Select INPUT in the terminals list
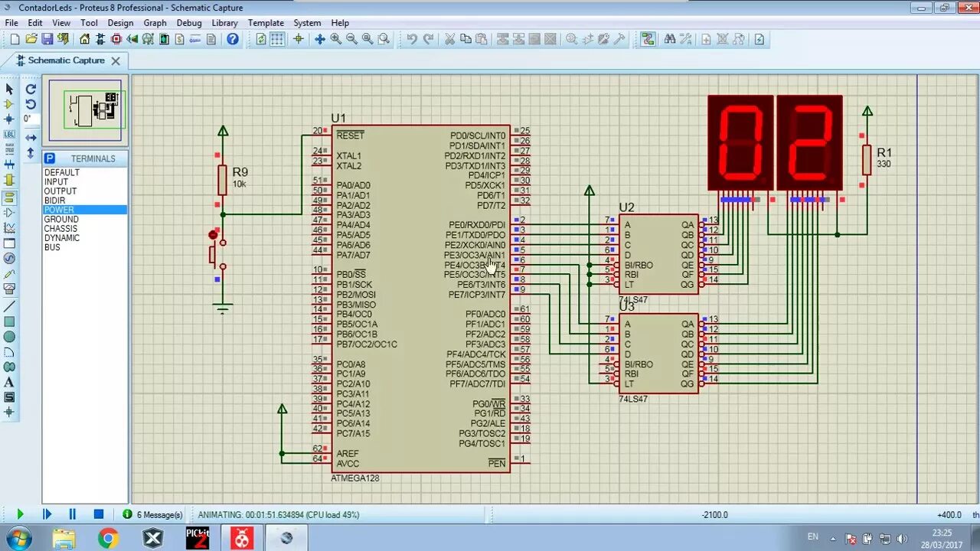980x551 pixels. coord(56,182)
